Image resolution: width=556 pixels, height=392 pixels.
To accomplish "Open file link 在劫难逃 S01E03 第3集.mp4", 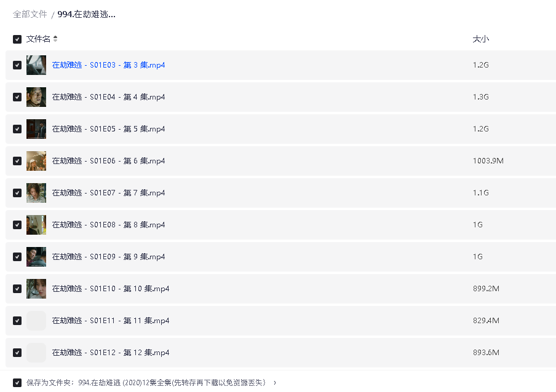I will pyautogui.click(x=108, y=65).
